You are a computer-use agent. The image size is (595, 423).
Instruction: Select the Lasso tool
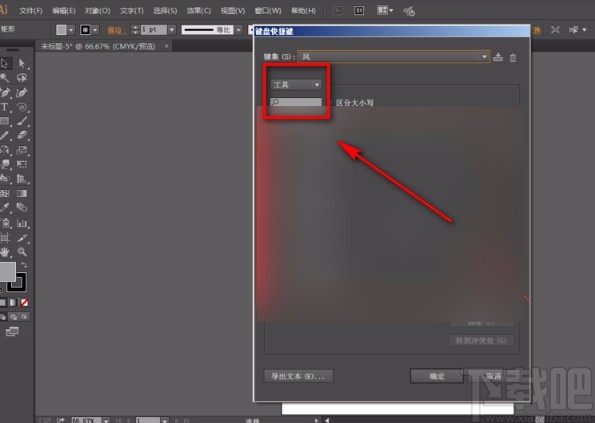click(22, 78)
